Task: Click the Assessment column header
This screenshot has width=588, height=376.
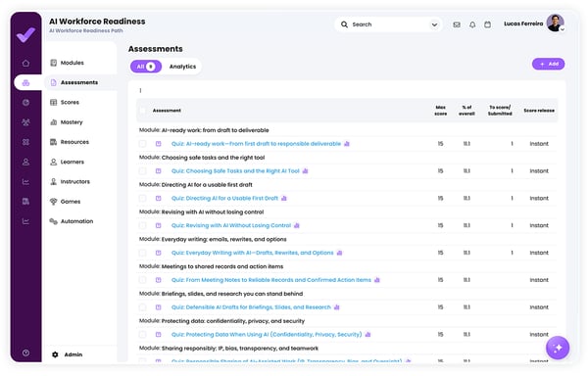Action: click(x=167, y=111)
